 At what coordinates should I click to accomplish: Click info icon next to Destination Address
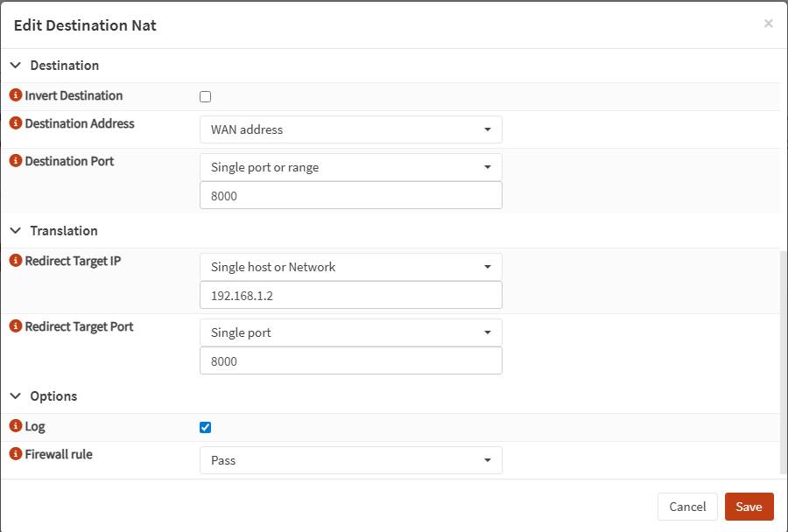tap(15, 123)
